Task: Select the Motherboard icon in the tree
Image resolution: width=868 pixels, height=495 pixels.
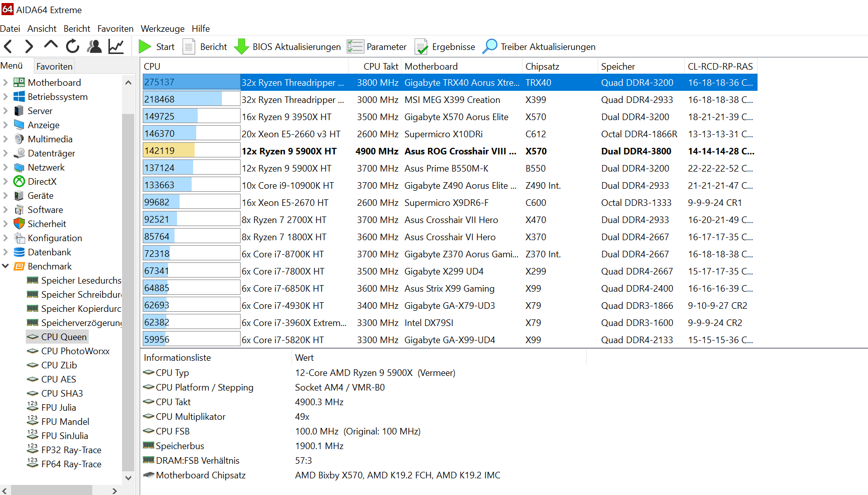Action: [19, 82]
